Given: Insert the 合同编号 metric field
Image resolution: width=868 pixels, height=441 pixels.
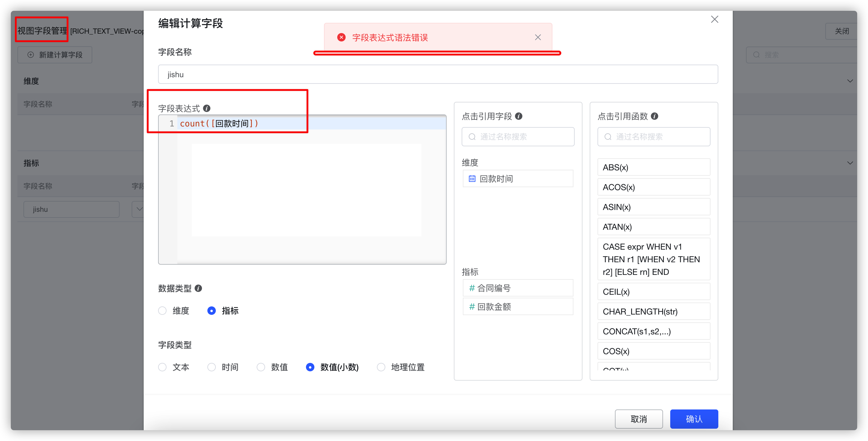Looking at the screenshot, I should tap(518, 288).
